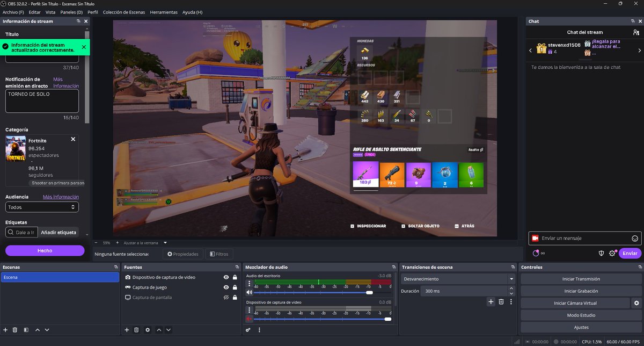Open Ajustes in the Controles panel
The height and width of the screenshot is (346, 644).
click(582, 327)
